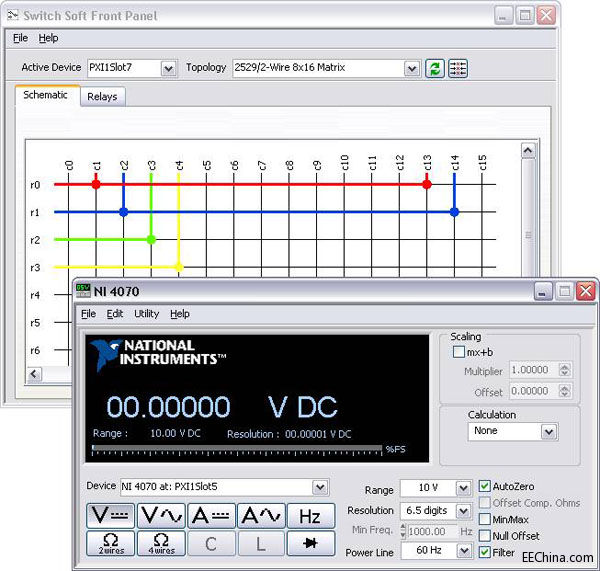Open the Resolution dropdown
This screenshot has height=571, width=600.
(463, 511)
